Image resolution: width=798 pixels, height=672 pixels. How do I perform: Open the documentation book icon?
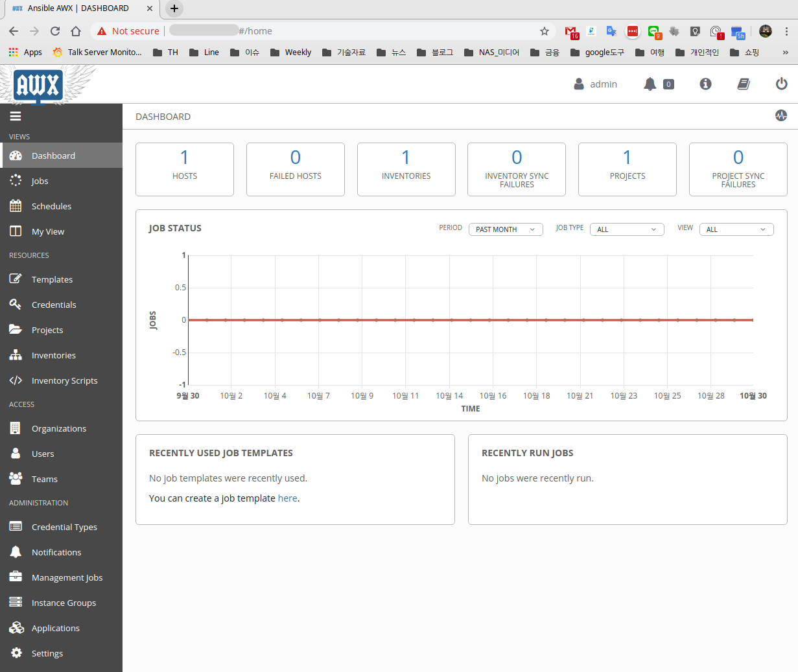[744, 84]
